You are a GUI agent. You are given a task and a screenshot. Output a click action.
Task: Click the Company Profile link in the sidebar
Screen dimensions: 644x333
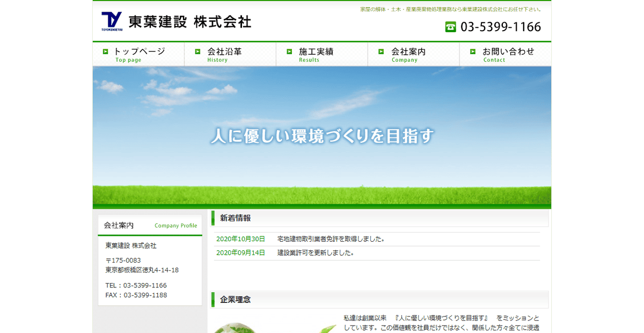176,226
